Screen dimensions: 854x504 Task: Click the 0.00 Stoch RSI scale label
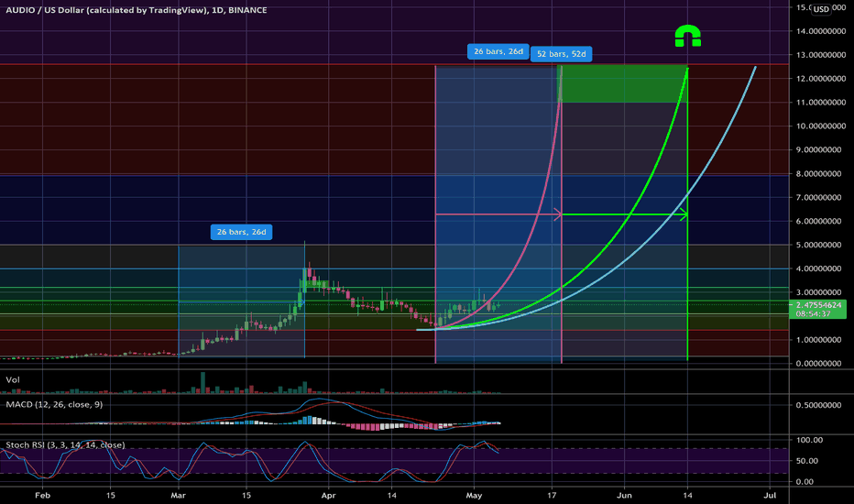(x=805, y=482)
